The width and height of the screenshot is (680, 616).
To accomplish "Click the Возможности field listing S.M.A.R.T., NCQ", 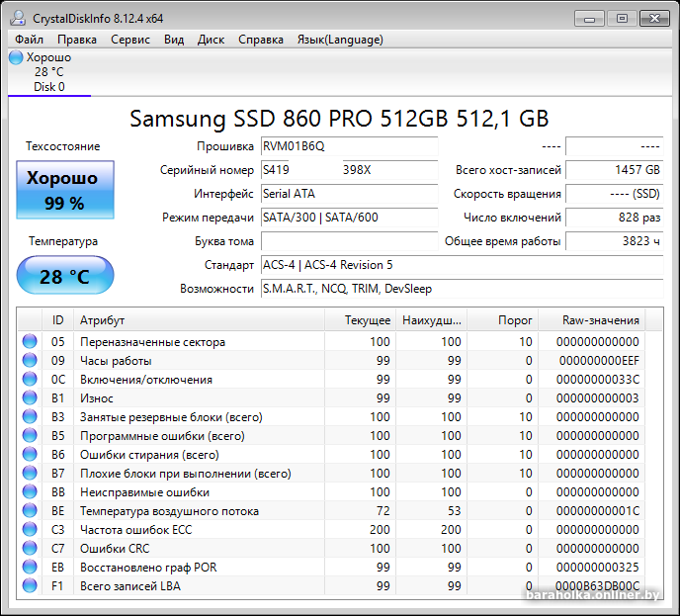I will tap(463, 289).
